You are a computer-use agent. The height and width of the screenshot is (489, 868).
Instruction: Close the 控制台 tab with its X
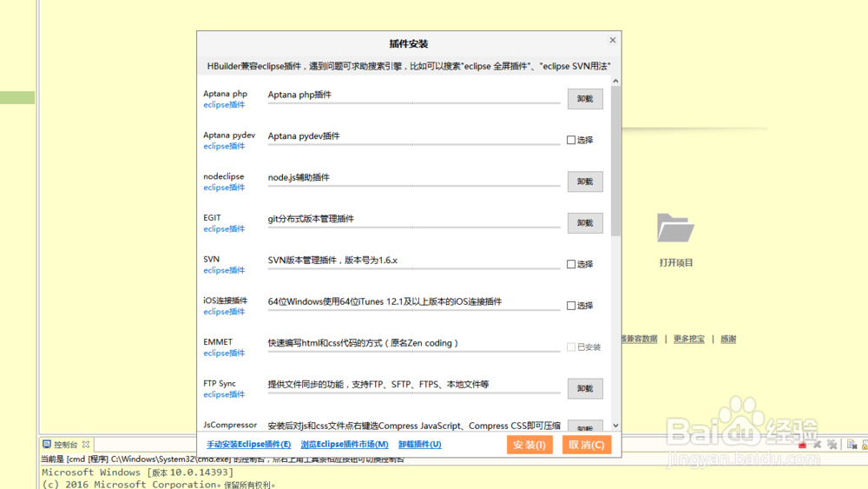coord(86,444)
